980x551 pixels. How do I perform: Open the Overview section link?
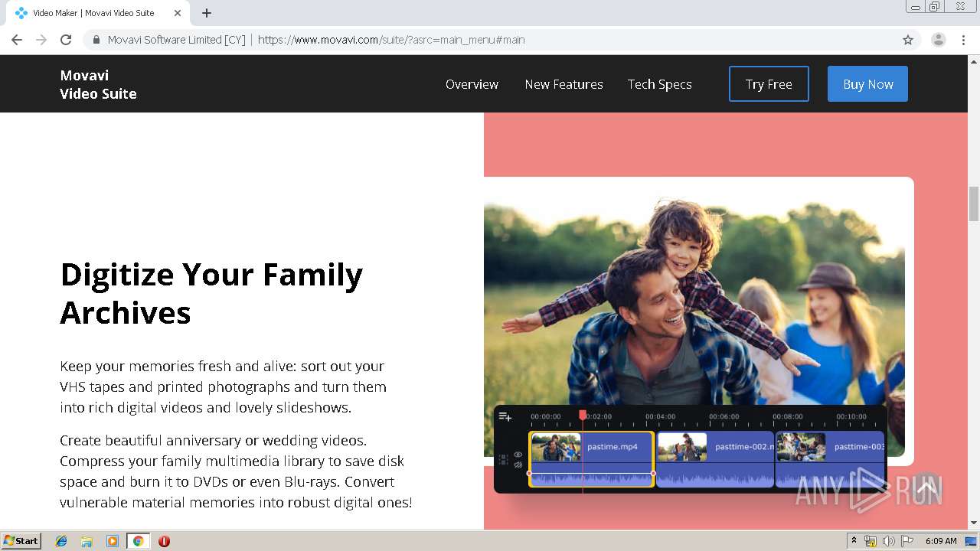pyautogui.click(x=472, y=84)
